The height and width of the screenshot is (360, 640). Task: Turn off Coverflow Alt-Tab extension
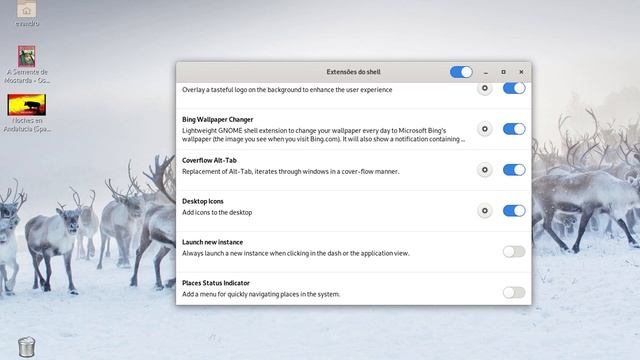pyautogui.click(x=514, y=170)
